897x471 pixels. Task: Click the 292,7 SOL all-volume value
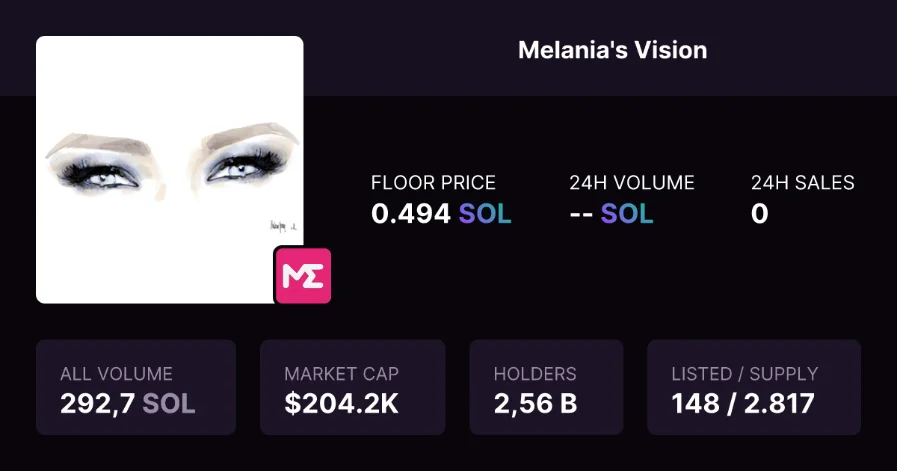128,403
